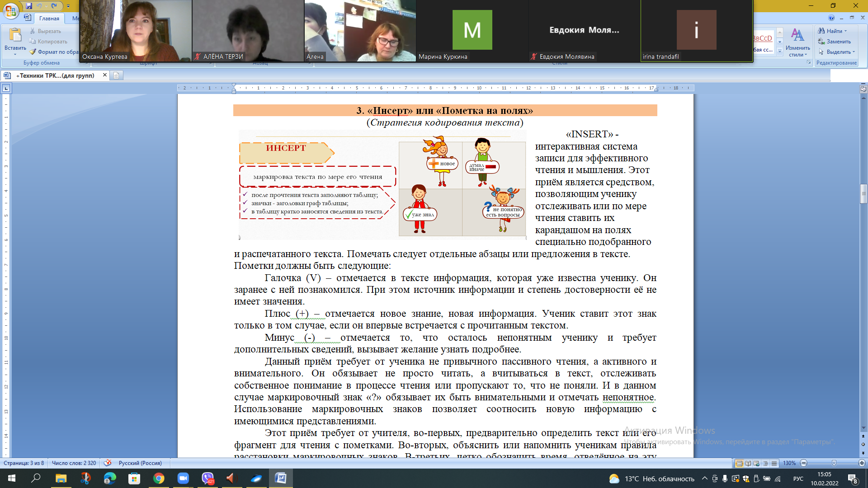Click the zoom in plus button
The width and height of the screenshot is (868, 488).
click(x=862, y=463)
